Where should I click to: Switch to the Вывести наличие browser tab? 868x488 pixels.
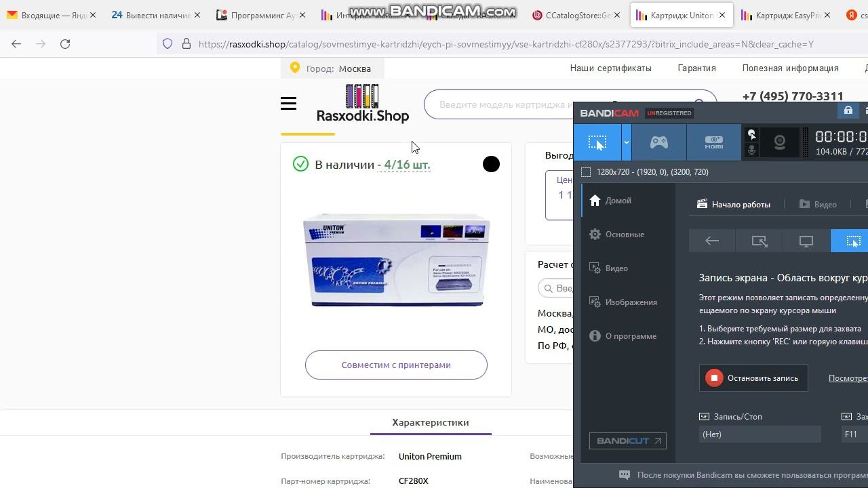click(x=155, y=15)
